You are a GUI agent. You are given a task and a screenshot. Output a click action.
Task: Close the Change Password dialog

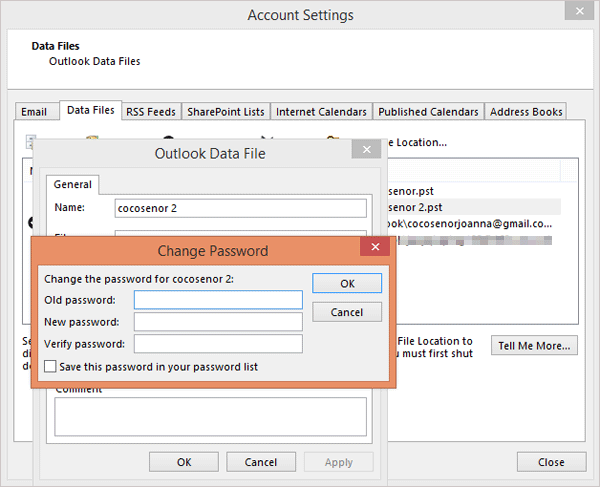tap(375, 247)
